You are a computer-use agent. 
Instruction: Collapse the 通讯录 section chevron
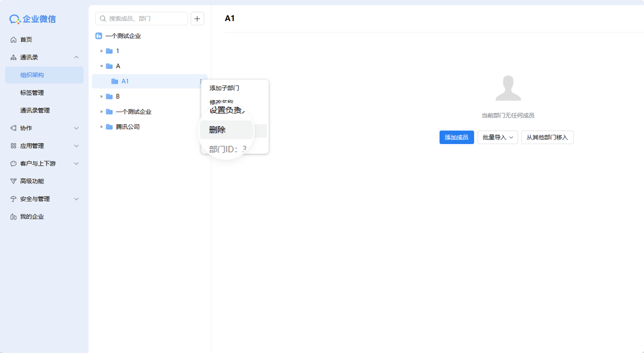coord(76,57)
